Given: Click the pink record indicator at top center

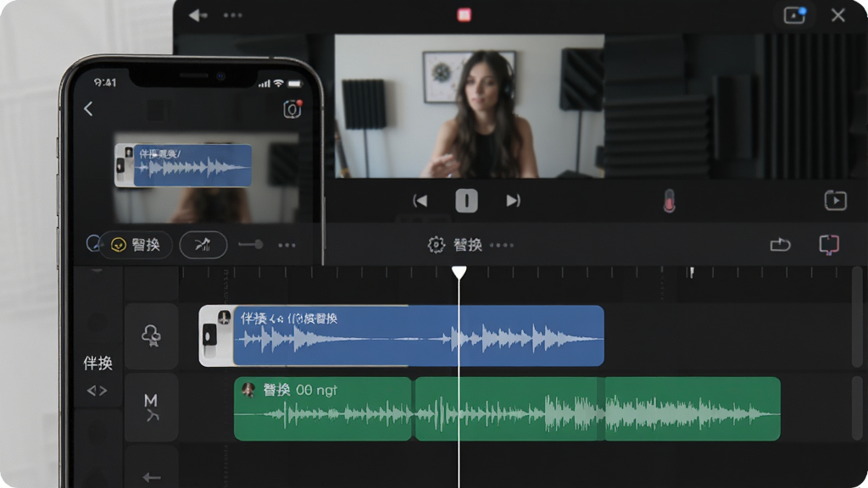Looking at the screenshot, I should coord(464,15).
